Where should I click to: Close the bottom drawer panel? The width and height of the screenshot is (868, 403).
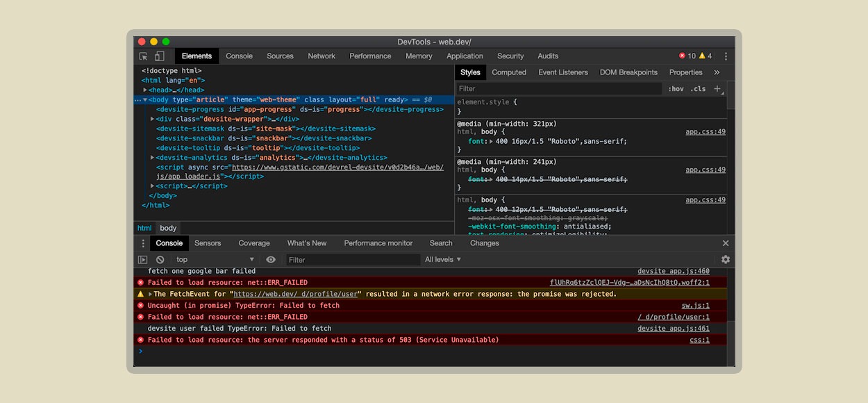pos(726,243)
